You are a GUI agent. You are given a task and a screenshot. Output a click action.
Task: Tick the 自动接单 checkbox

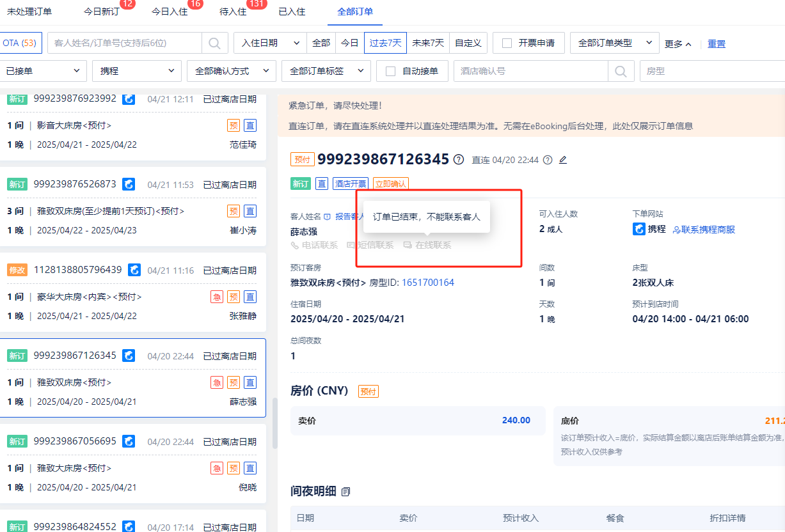pyautogui.click(x=391, y=71)
